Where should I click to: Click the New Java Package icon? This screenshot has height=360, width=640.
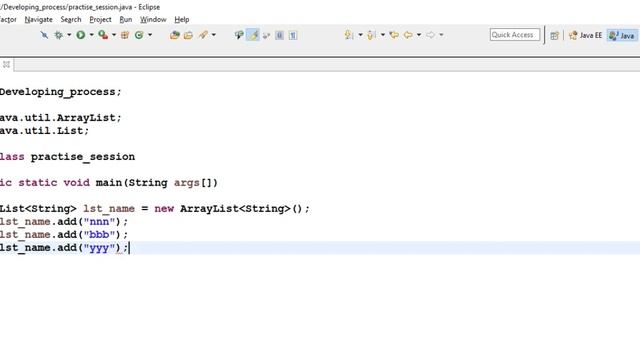coord(125,35)
